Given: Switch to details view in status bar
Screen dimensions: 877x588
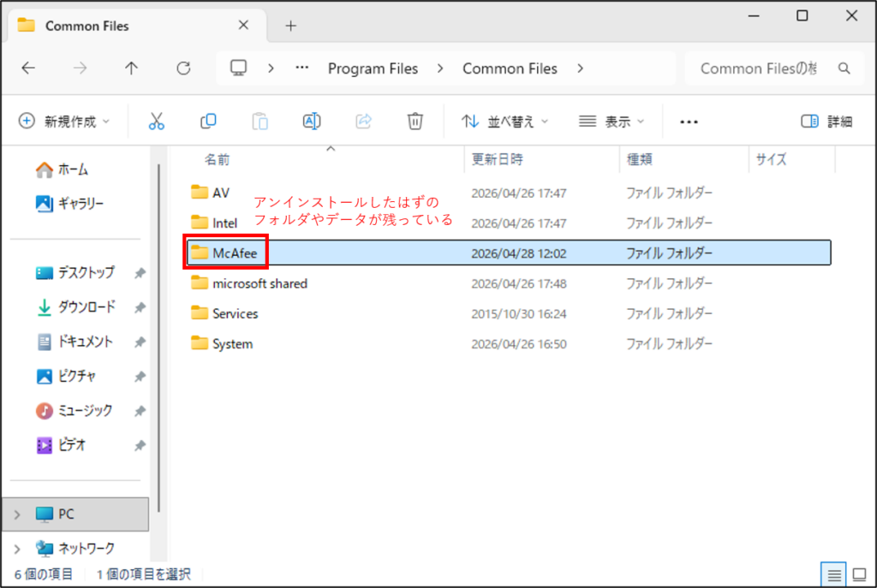Looking at the screenshot, I should [x=834, y=574].
